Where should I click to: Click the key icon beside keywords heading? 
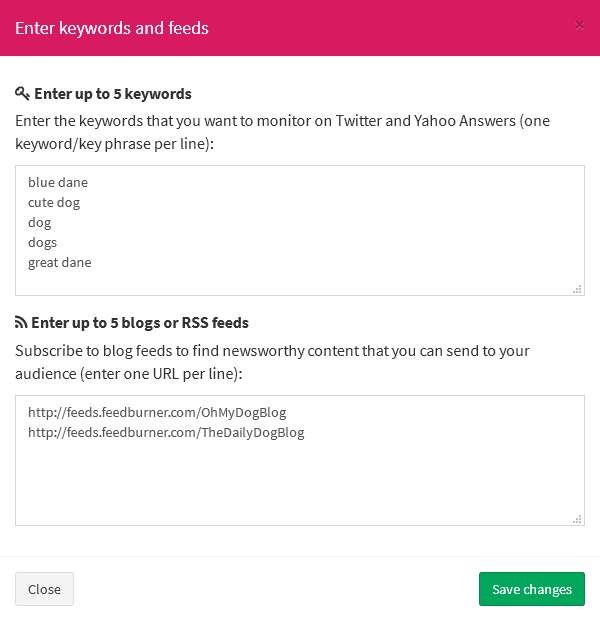(x=22, y=94)
